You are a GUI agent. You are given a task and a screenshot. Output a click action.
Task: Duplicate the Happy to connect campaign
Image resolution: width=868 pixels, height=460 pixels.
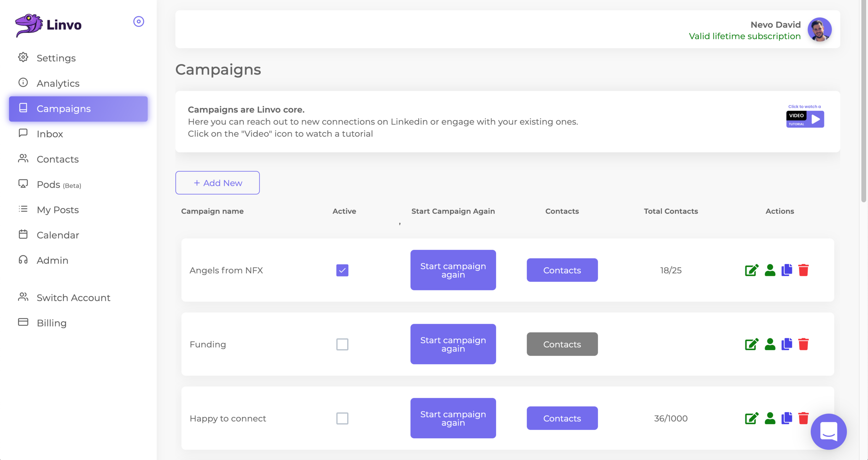pos(787,418)
